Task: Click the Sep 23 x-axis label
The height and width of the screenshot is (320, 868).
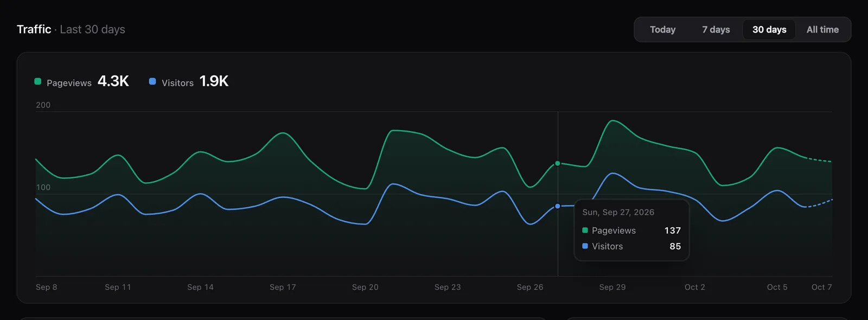Action: pyautogui.click(x=448, y=287)
